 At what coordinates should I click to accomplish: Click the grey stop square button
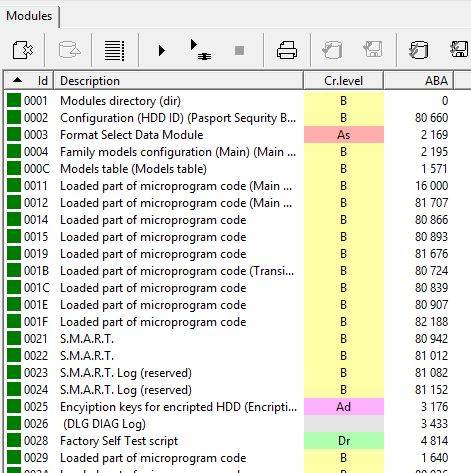239,51
